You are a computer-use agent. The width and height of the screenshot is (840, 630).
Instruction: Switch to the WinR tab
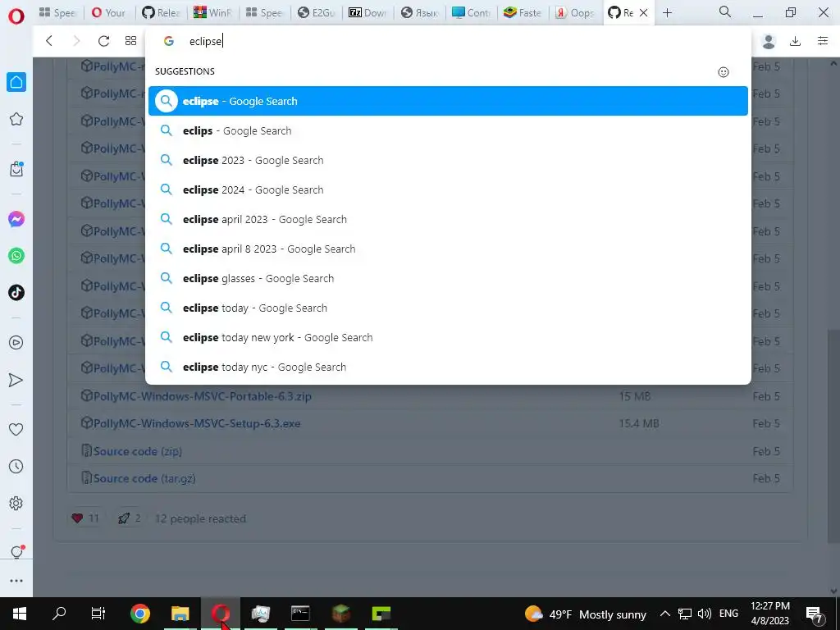tap(212, 13)
